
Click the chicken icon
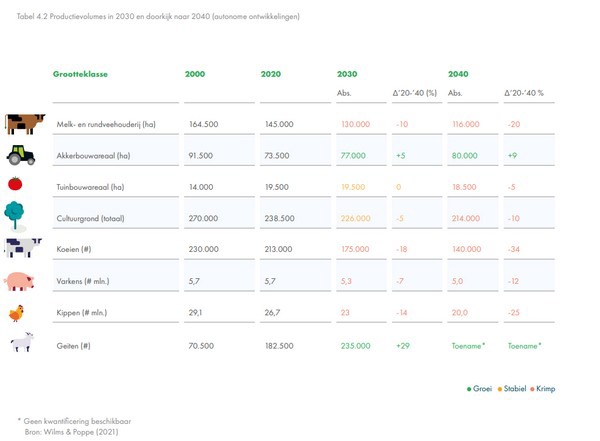pyautogui.click(x=16, y=312)
